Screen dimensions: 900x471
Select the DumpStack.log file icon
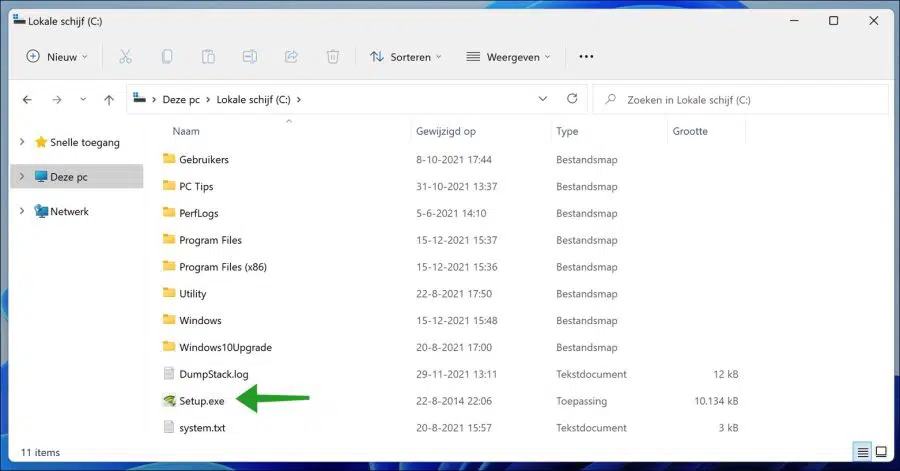[169, 374]
